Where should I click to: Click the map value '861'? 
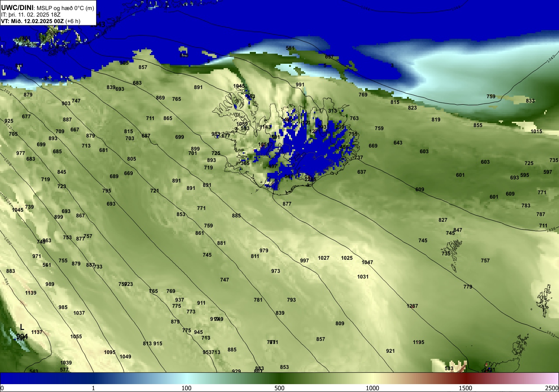[200, 233]
